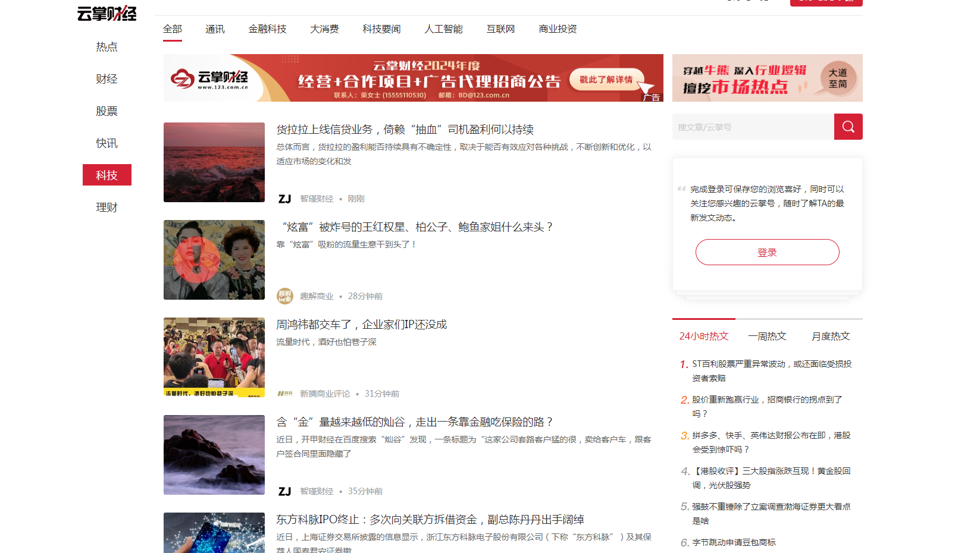Image resolution: width=980 pixels, height=553 pixels.
Task: Open the 炫富 article thumbnail
Action: click(x=214, y=260)
